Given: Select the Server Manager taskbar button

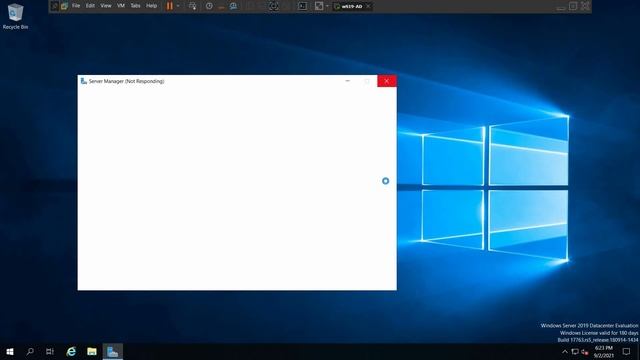Looking at the screenshot, I should click(113, 351).
